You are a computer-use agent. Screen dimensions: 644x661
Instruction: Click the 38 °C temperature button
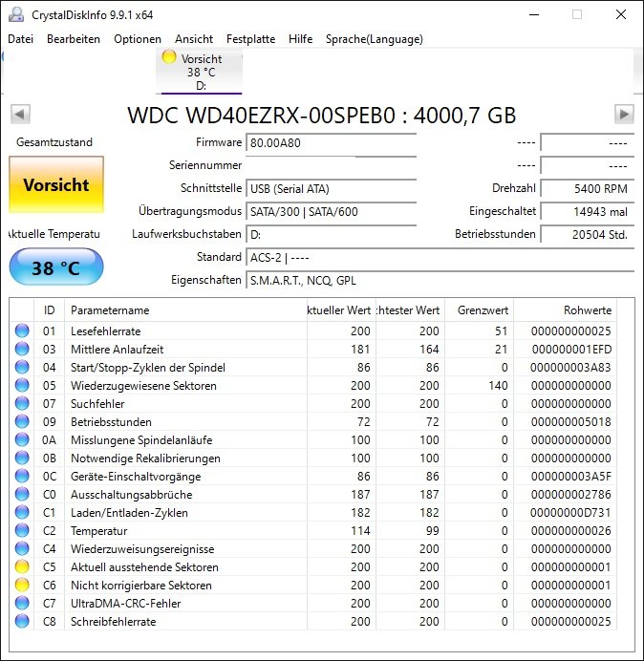click(56, 267)
